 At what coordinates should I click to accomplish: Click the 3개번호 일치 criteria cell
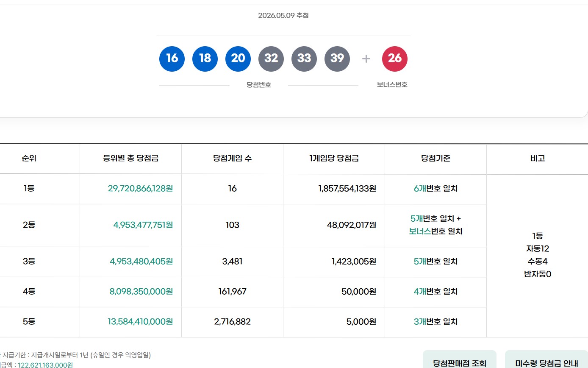(x=435, y=322)
